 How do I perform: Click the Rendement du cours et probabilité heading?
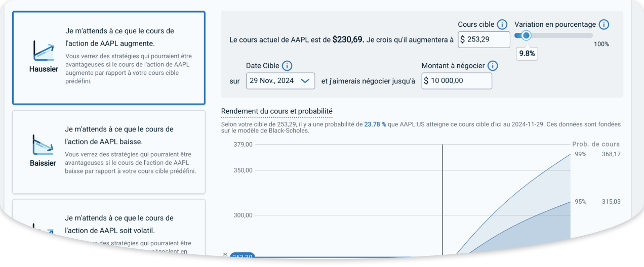[277, 111]
